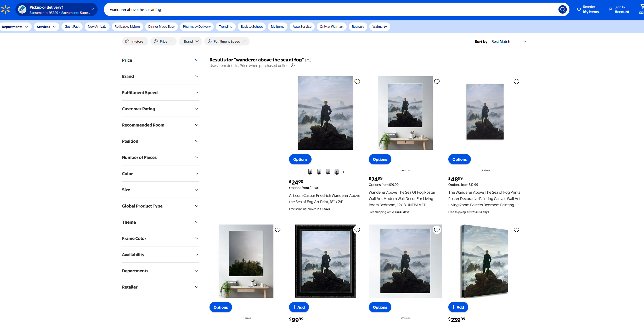Viewport: 644px width, 322px height.
Task: Open Only at Walmart nav link
Action: click(331, 27)
